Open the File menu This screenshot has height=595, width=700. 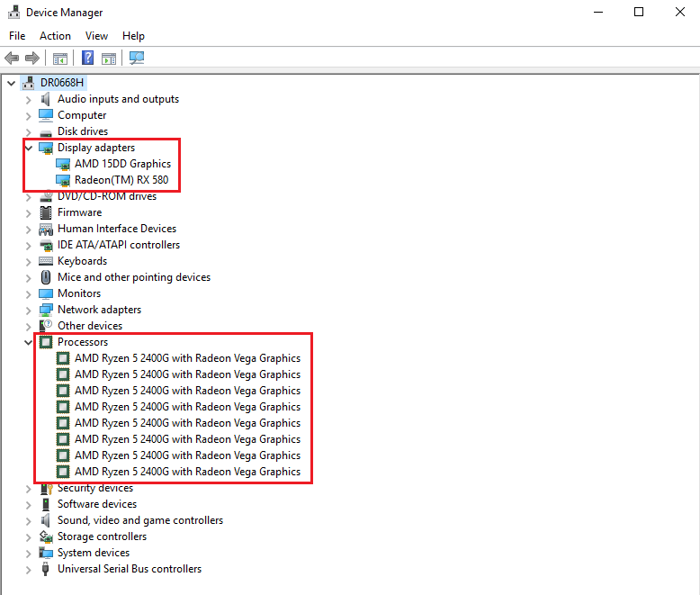click(17, 36)
